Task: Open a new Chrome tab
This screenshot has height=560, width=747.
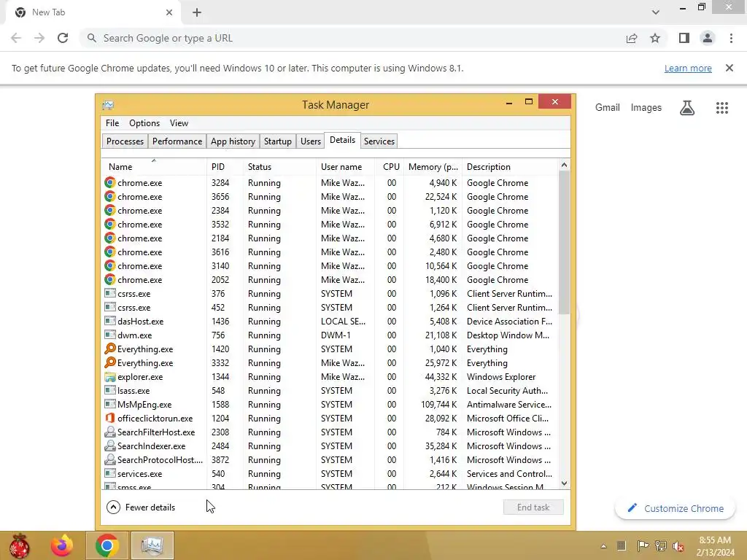Action: (x=197, y=12)
